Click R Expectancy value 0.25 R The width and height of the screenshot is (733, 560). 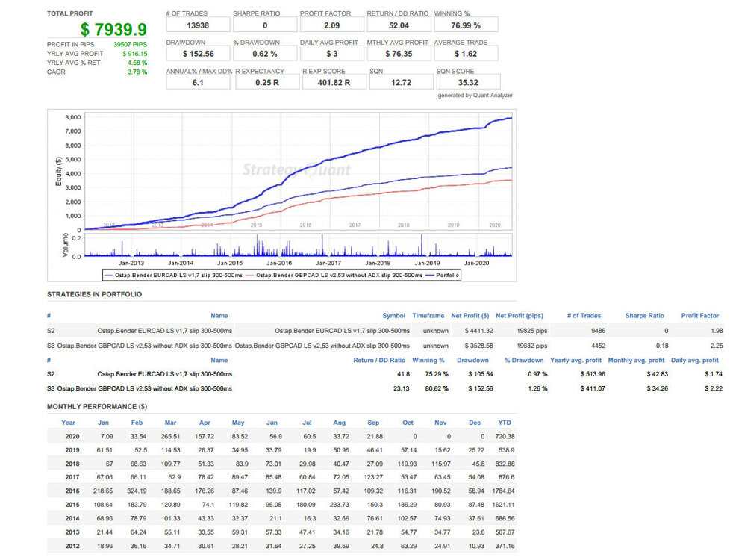pyautogui.click(x=267, y=82)
